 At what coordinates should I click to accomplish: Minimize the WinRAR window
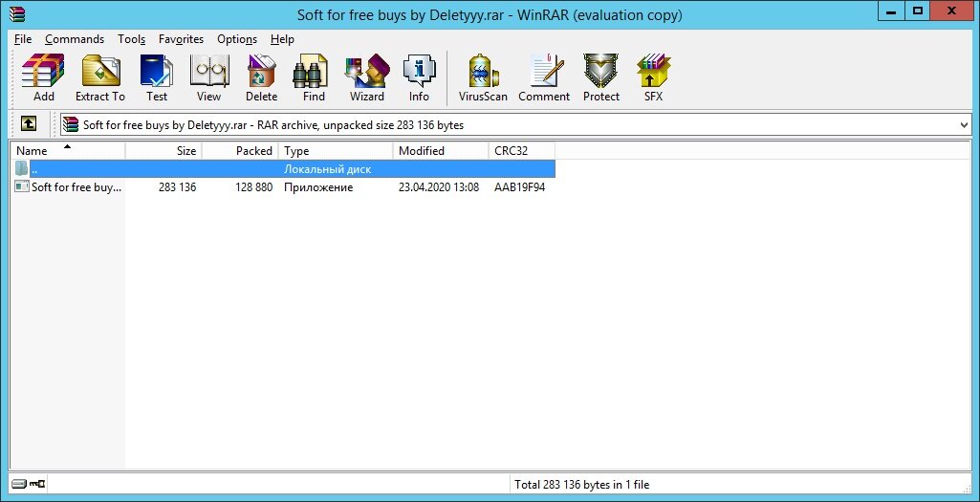coord(891,11)
